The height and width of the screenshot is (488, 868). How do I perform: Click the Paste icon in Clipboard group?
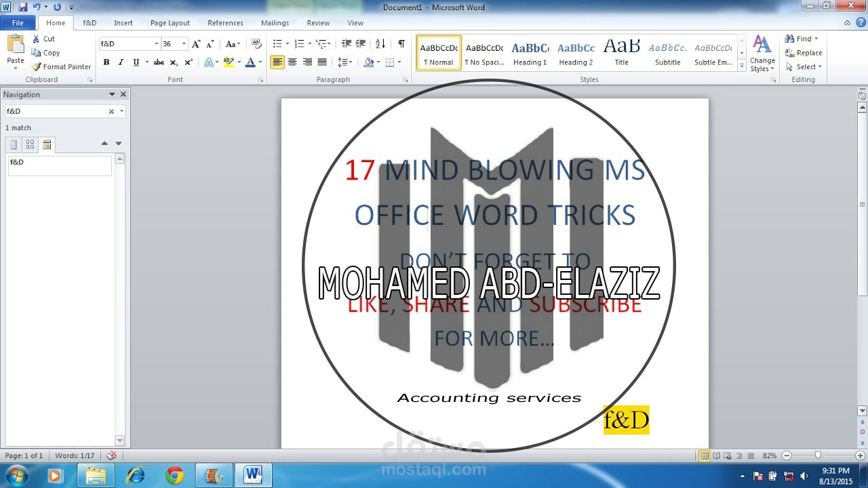(x=16, y=45)
